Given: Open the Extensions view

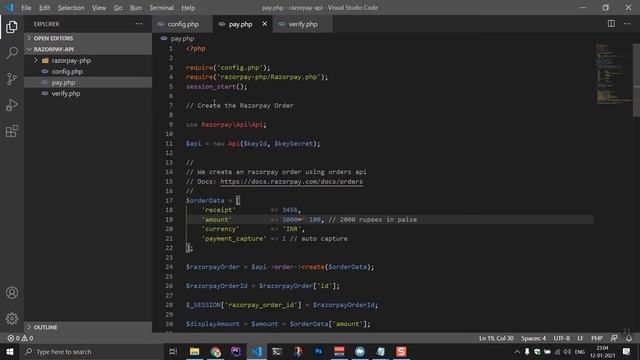Looking at the screenshot, I should (12, 131).
